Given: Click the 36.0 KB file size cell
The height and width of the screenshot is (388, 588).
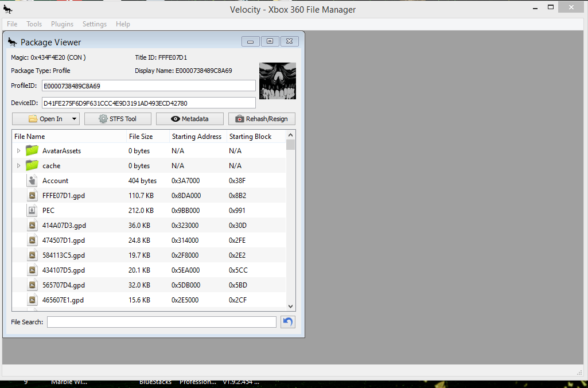Looking at the screenshot, I should pos(139,226).
